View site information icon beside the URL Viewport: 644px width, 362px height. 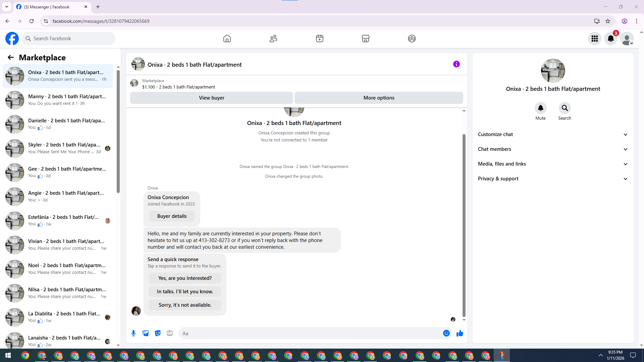[x=46, y=21]
